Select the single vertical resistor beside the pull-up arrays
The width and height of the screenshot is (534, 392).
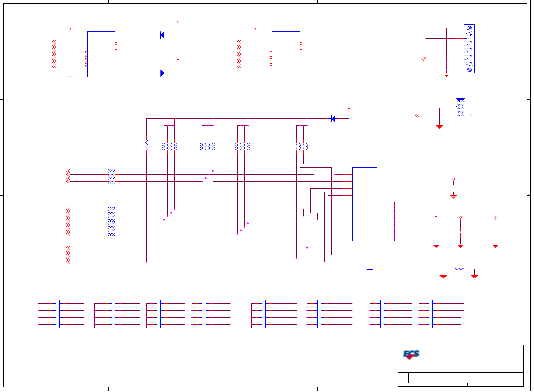[x=146, y=145]
